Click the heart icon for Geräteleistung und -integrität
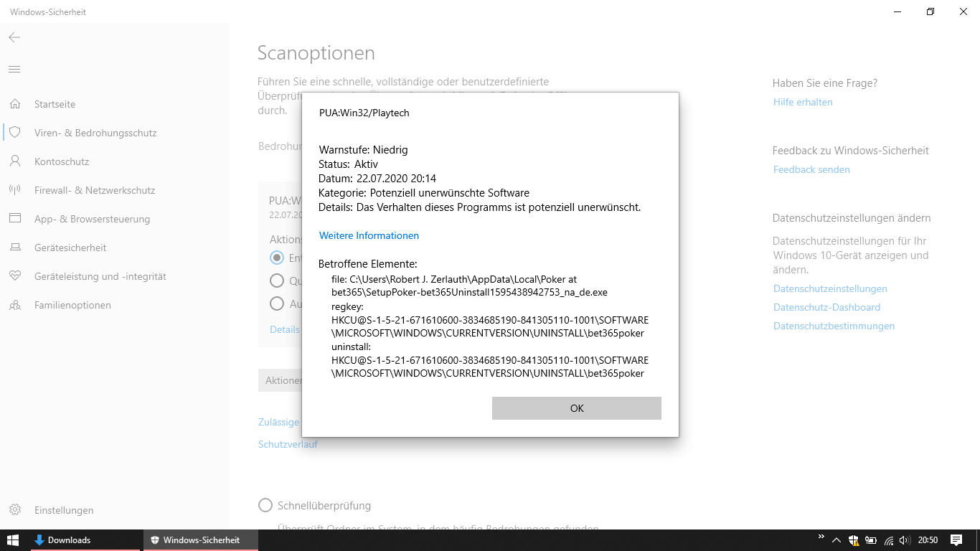Screen dimensions: 980x551 (x=15, y=276)
